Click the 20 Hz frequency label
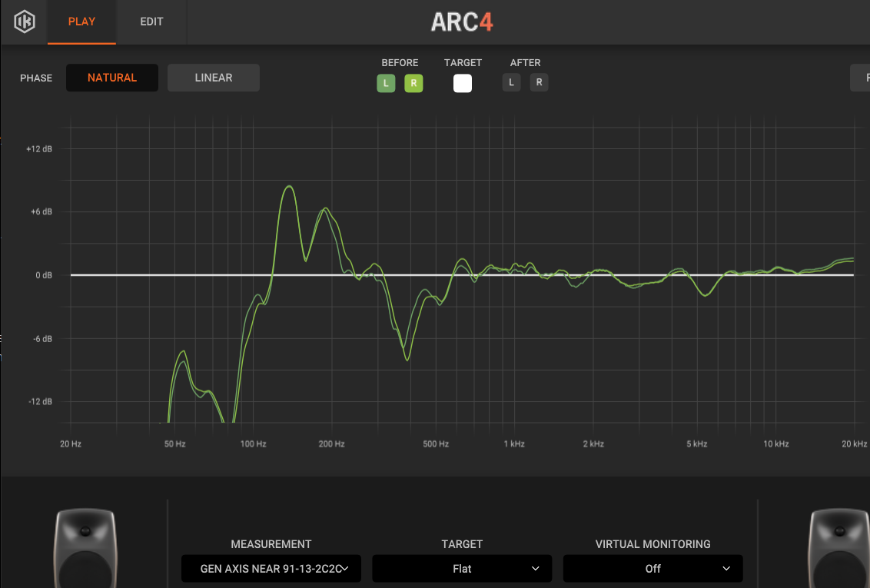Image resolution: width=870 pixels, height=588 pixels. pyautogui.click(x=71, y=443)
